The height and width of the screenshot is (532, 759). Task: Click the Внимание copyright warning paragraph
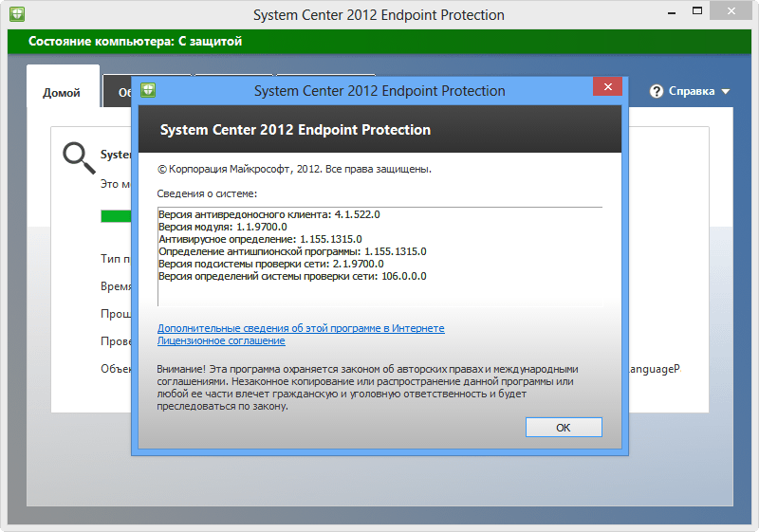coord(367,388)
